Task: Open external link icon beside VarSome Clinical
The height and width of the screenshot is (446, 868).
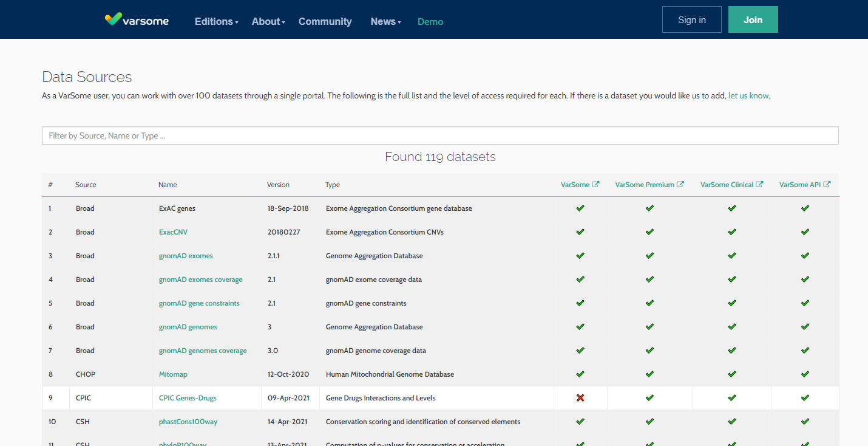Action: (759, 185)
